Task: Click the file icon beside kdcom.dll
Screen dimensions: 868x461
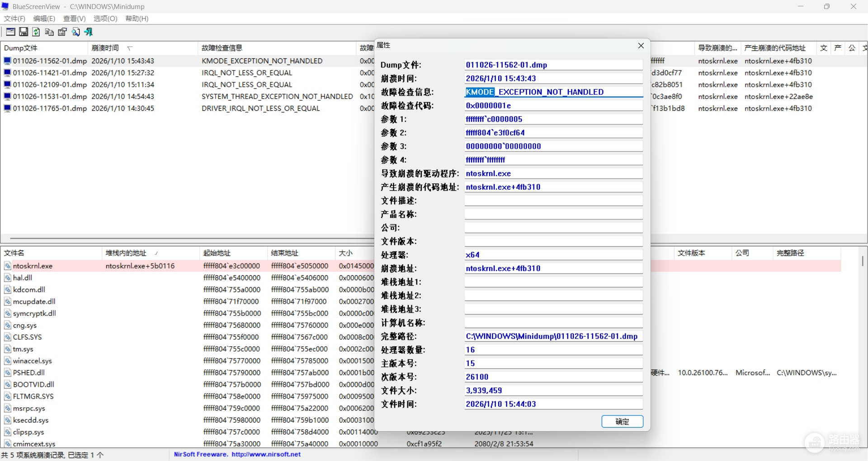Action: [8, 290]
